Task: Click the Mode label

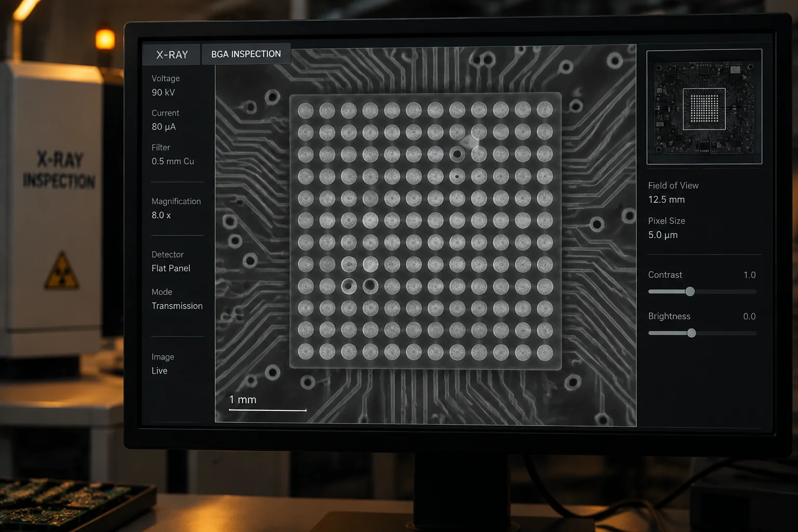Action: click(162, 292)
